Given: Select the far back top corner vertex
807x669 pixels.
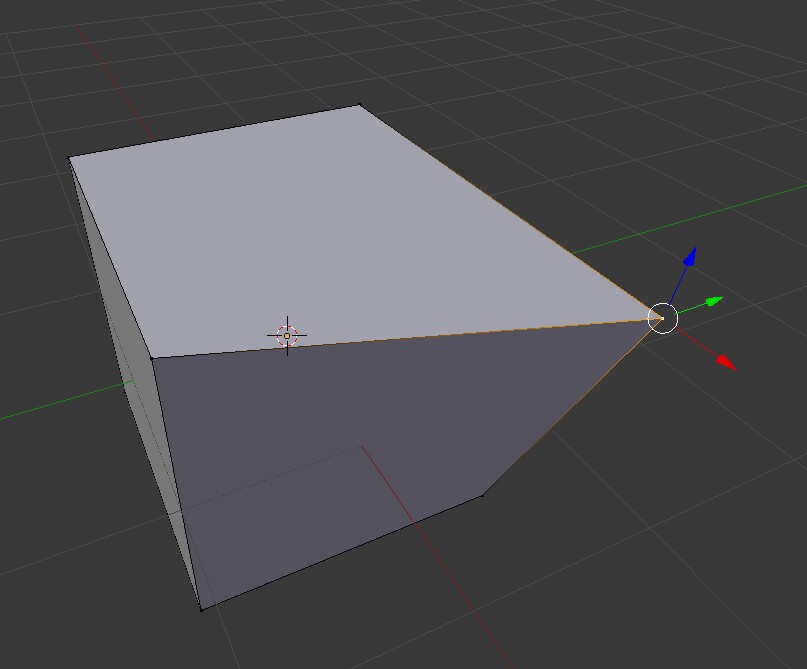Looking at the screenshot, I should click(x=359, y=105).
